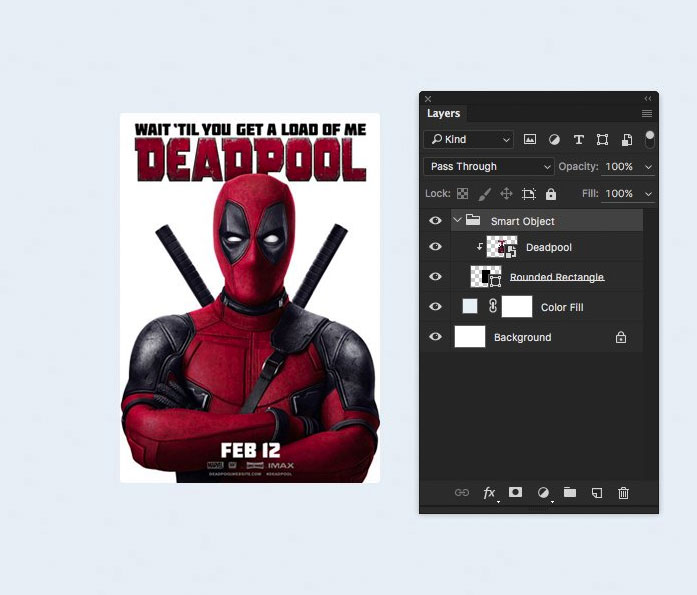This screenshot has width=697, height=595.
Task: Add a layer style with fx button
Action: tap(489, 492)
